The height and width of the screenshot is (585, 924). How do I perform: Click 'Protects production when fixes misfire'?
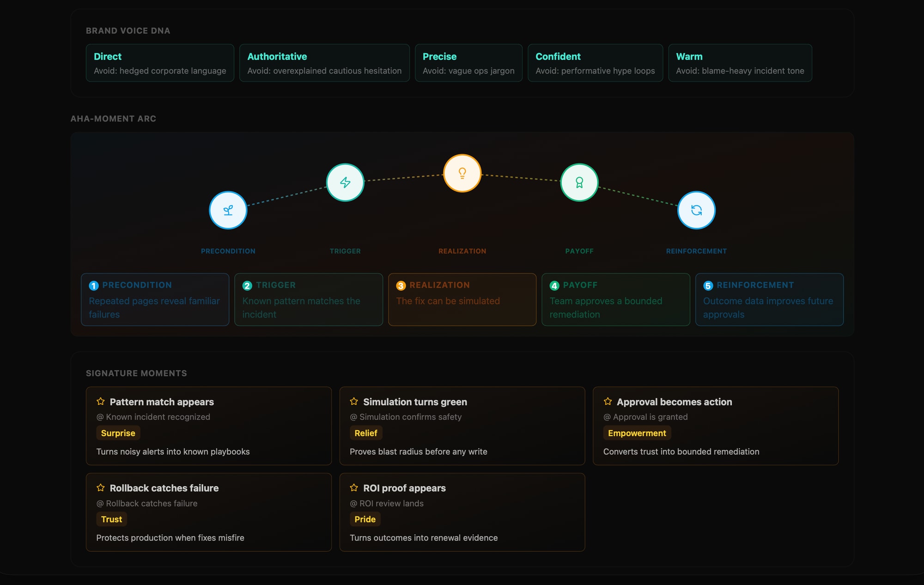click(170, 538)
